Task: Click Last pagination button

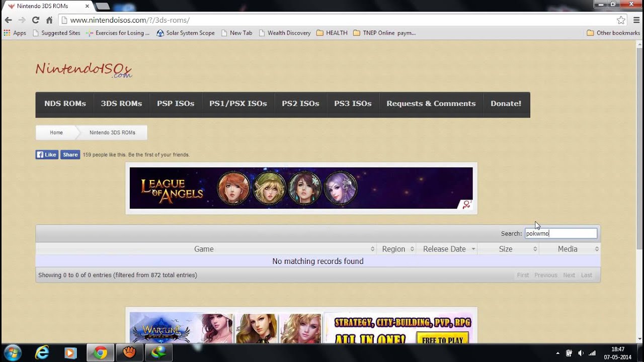Action: point(587,275)
